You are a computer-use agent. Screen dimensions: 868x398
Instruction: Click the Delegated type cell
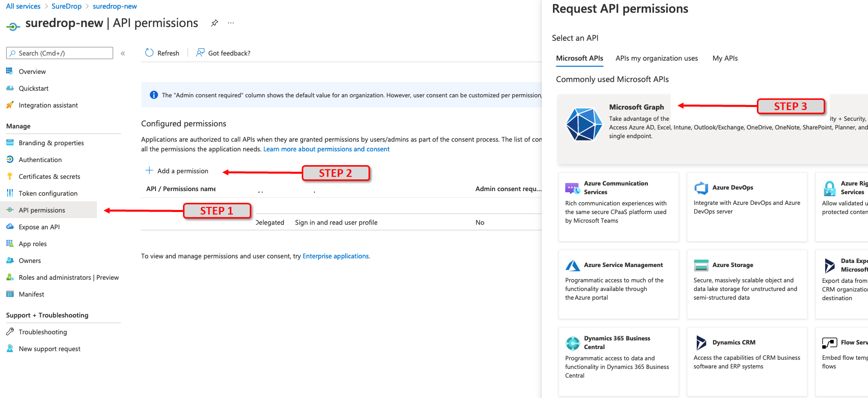coord(270,222)
